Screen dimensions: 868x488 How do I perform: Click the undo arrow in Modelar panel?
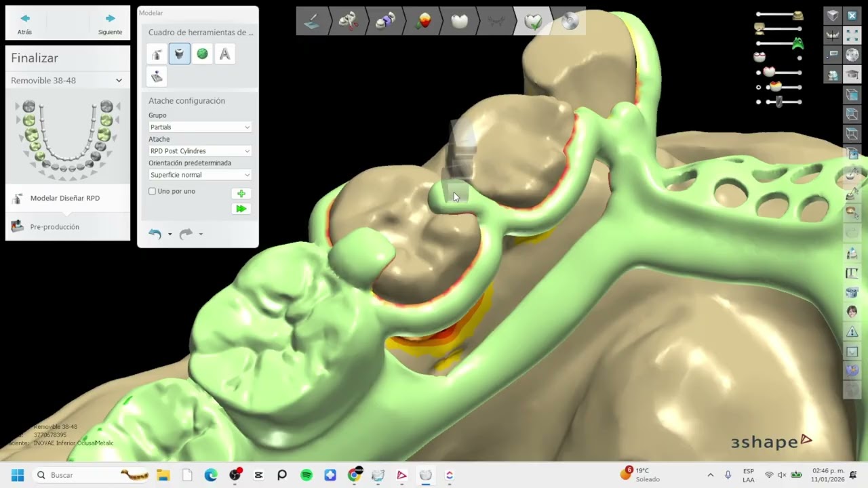[x=155, y=234]
